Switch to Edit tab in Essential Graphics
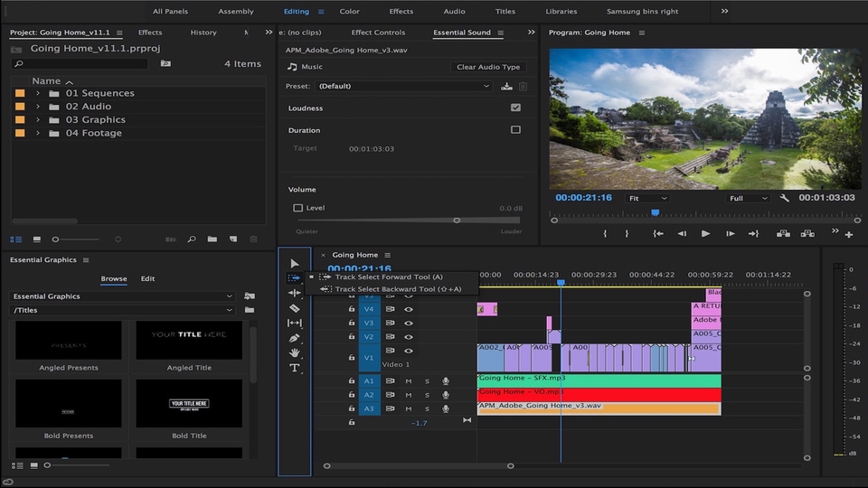Viewport: 868px width, 488px height. (147, 278)
